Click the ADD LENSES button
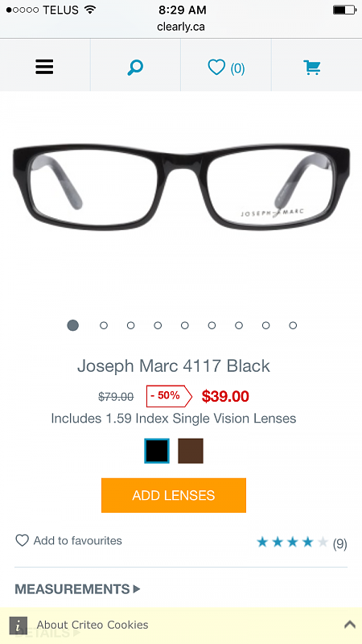The width and height of the screenshot is (362, 644). point(174,495)
